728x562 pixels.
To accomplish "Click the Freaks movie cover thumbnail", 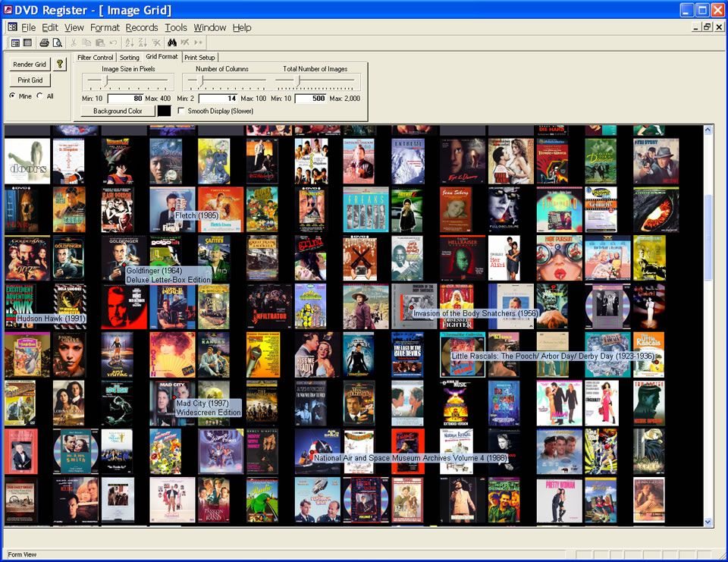I will pyautogui.click(x=366, y=209).
